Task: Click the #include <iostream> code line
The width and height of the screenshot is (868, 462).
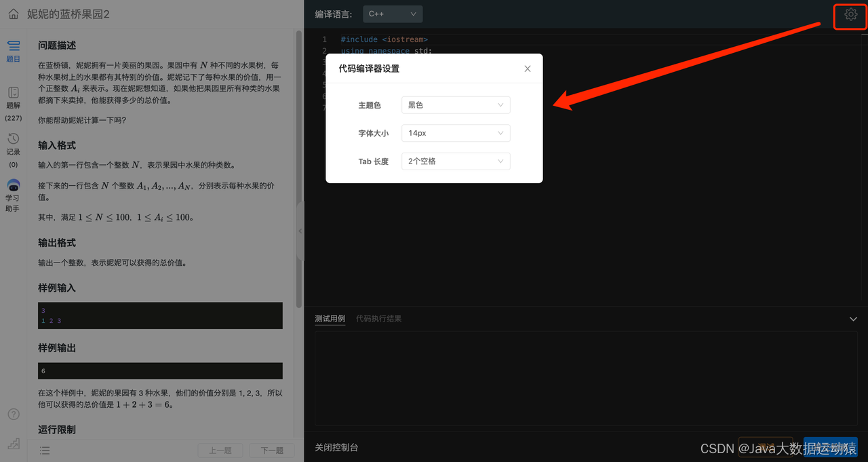Action: (x=384, y=39)
